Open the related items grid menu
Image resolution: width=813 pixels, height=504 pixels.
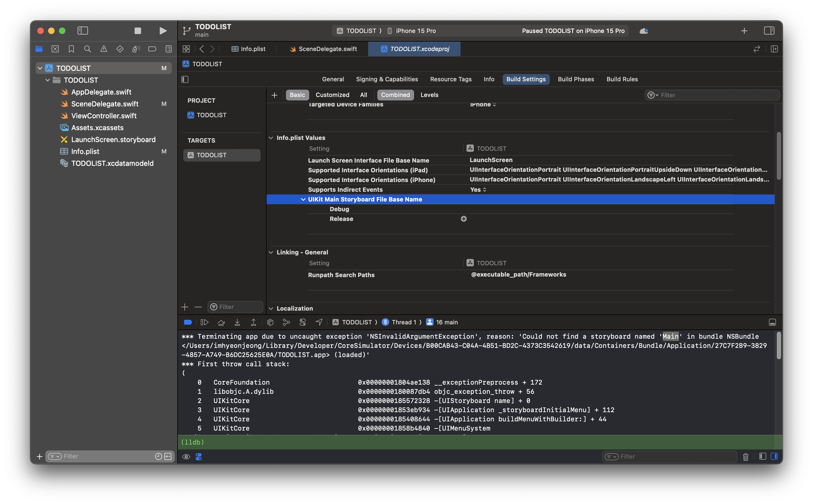186,49
